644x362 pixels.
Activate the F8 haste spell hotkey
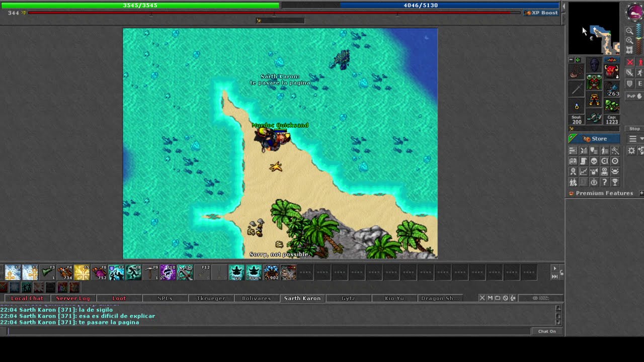coord(133,272)
